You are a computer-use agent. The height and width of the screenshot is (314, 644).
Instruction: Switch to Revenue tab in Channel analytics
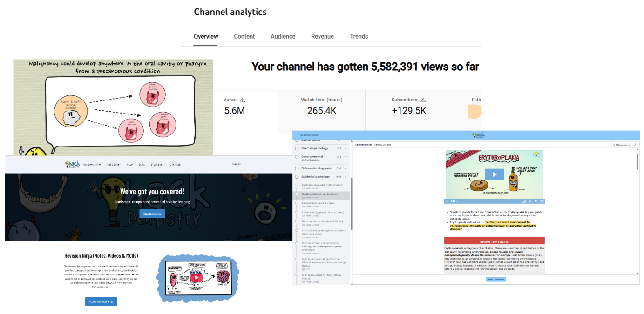pos(323,36)
